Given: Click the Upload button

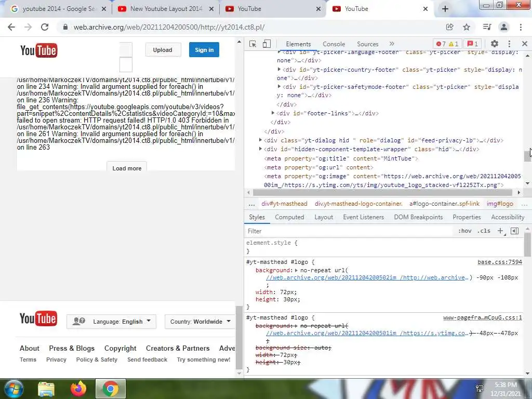Looking at the screenshot, I should tap(163, 50).
